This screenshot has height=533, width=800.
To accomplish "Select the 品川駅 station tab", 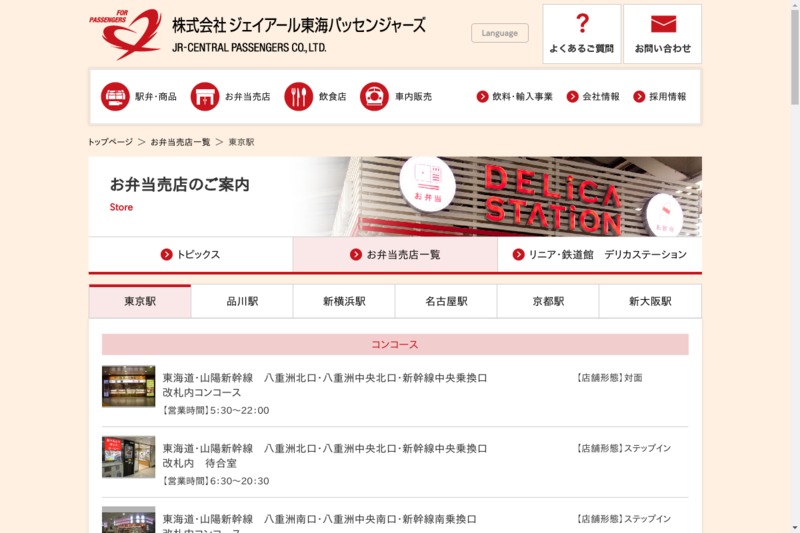I will [242, 301].
